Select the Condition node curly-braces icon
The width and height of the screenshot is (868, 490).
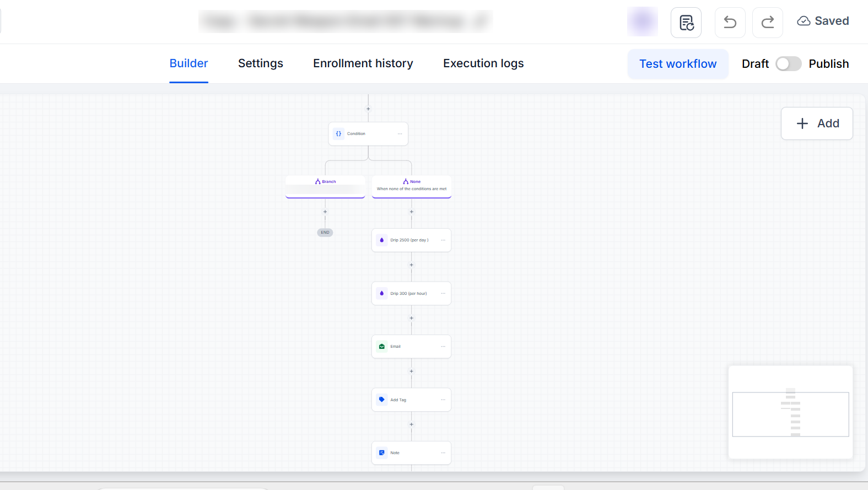click(x=339, y=134)
